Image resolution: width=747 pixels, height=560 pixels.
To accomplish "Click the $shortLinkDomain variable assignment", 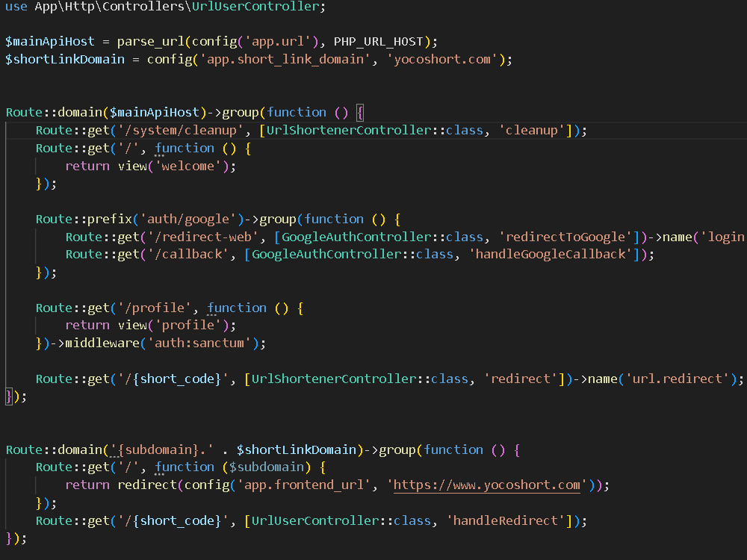I will (63, 59).
